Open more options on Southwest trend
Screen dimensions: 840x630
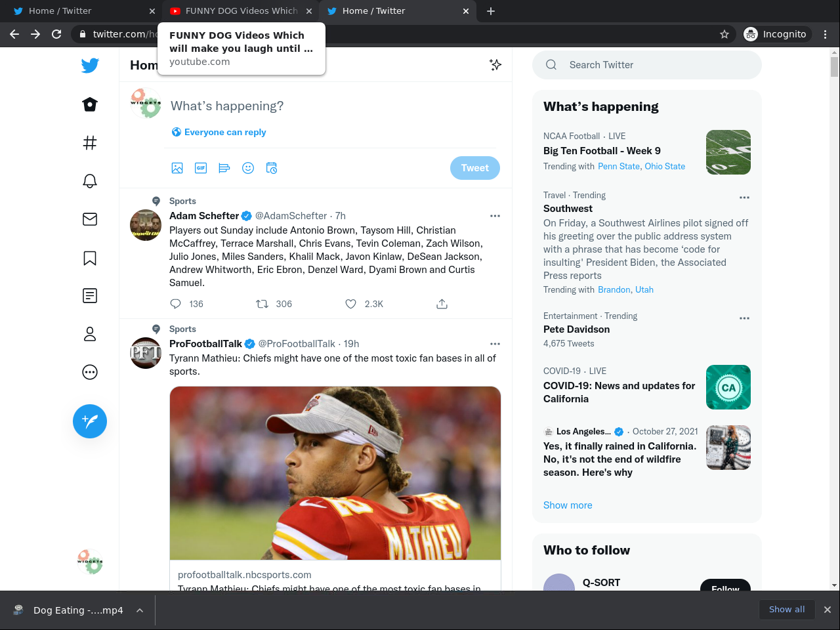point(744,197)
